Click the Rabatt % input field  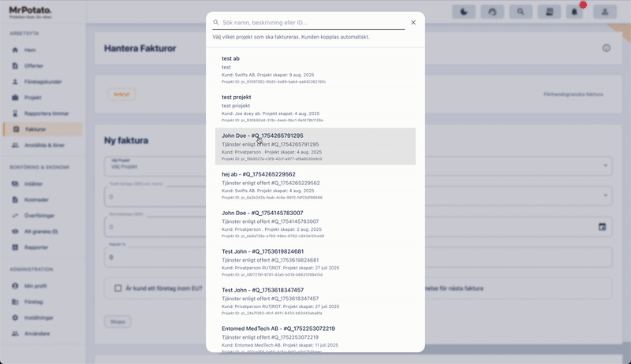pyautogui.click(x=155, y=257)
